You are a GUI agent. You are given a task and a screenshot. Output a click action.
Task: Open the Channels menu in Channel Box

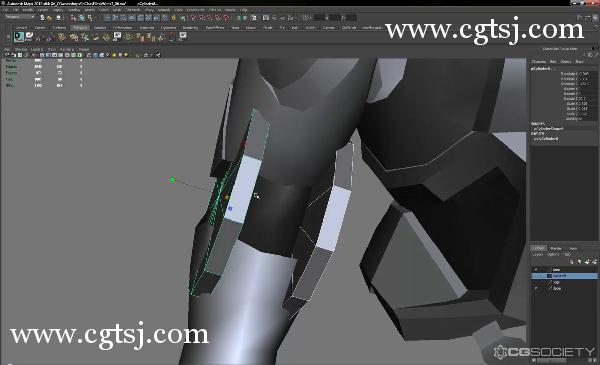539,62
